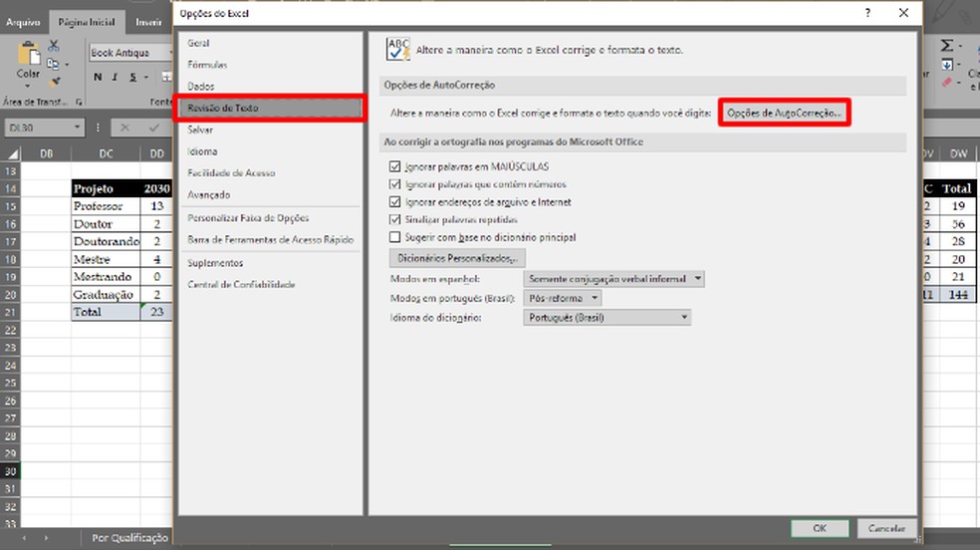Click the help question mark in dialog
980x550 pixels.
pos(867,13)
